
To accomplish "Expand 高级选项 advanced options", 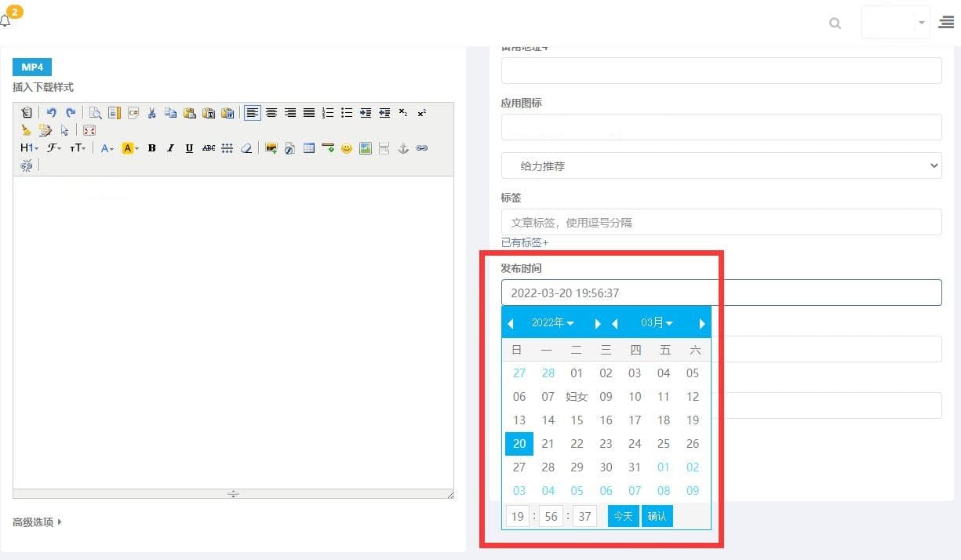I will click(x=37, y=522).
